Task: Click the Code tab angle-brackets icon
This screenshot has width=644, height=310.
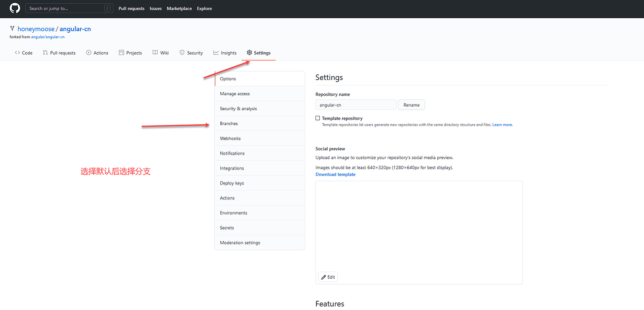Action: [17, 53]
